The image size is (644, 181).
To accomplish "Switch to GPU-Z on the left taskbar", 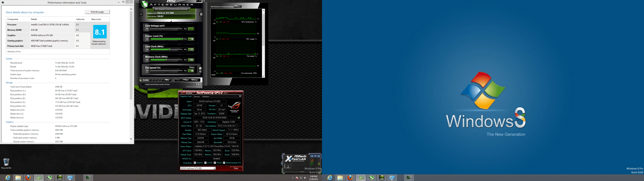I will 39,177.
